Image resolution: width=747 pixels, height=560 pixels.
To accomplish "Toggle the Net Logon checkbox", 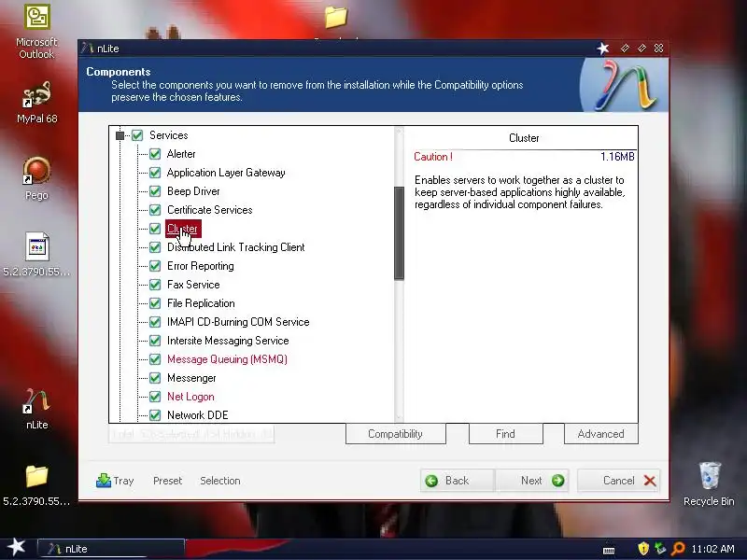I will (x=155, y=397).
